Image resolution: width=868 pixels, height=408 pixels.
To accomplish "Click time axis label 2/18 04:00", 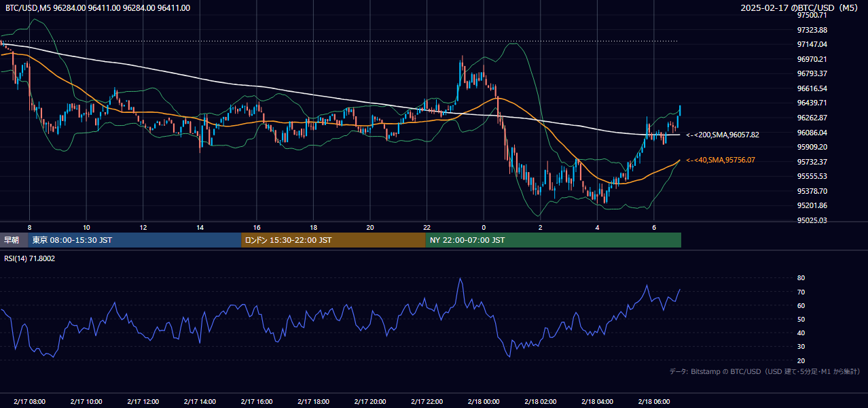I will pyautogui.click(x=597, y=402).
